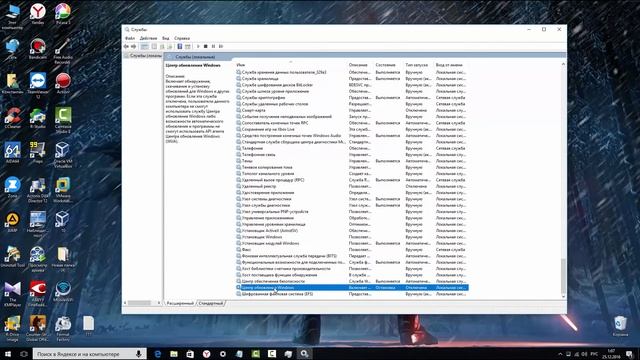640x360 pixels.
Task: Open the CCleaner desktop icon
Action: pos(13,118)
